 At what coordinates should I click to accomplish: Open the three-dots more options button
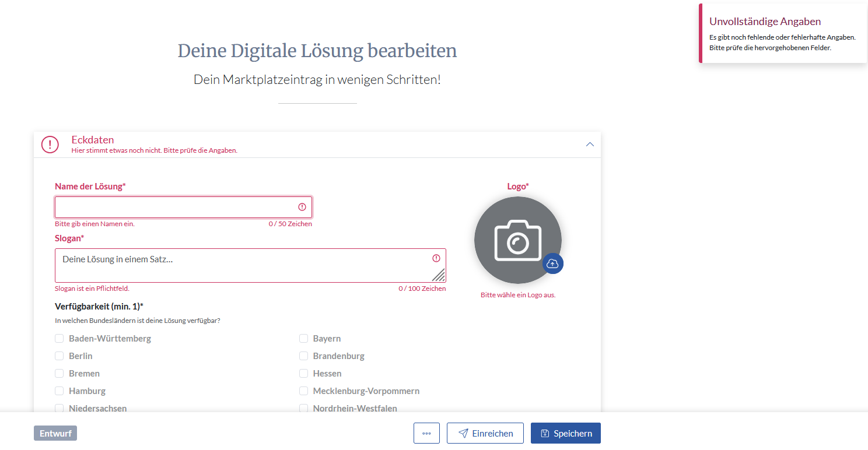coord(426,433)
